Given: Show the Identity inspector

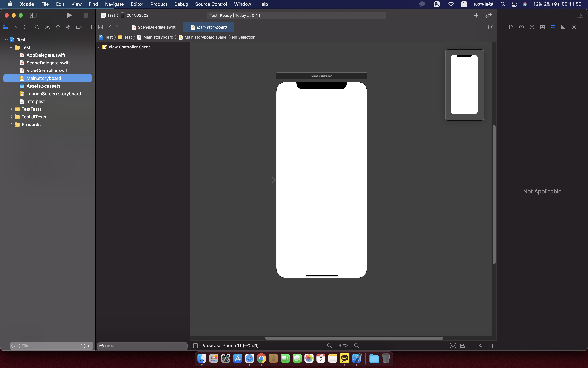Looking at the screenshot, I should (542, 27).
